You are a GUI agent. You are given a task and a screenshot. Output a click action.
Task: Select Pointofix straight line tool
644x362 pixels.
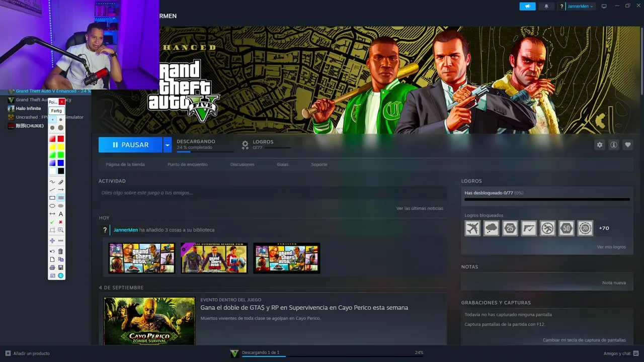pyautogui.click(x=52, y=190)
